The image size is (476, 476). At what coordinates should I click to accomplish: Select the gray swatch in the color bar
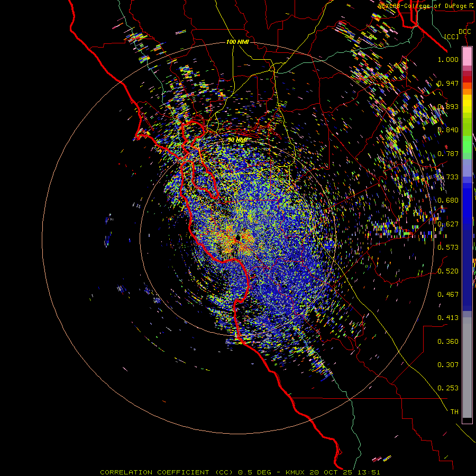[x=467, y=368]
